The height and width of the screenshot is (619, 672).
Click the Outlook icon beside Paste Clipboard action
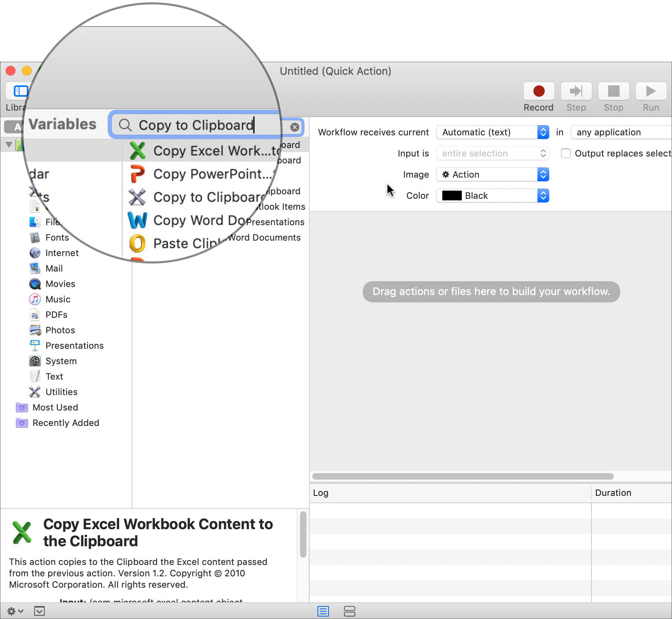(x=138, y=243)
